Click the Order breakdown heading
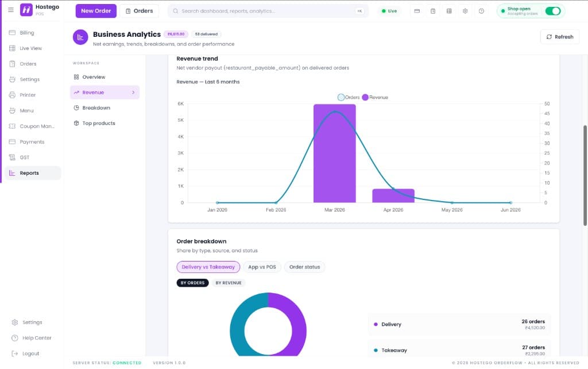This screenshot has width=588, height=369. [x=202, y=241]
